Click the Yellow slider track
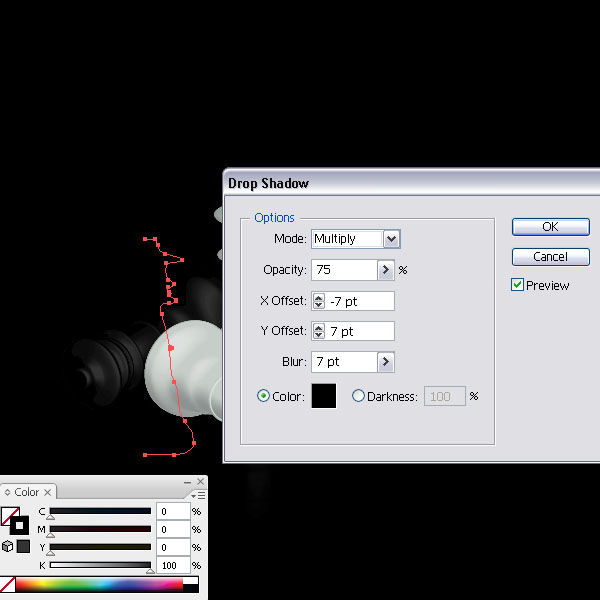The height and width of the screenshot is (600, 600). 100,547
